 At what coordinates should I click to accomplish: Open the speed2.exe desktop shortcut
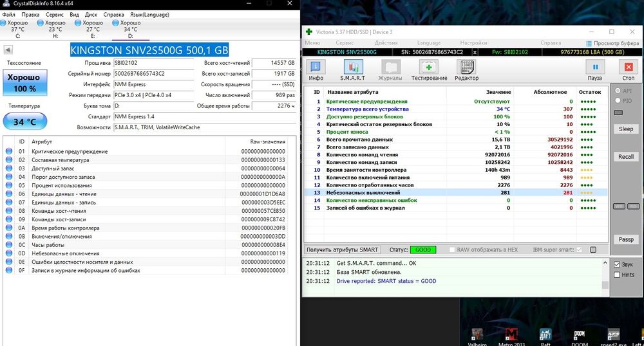(x=614, y=336)
